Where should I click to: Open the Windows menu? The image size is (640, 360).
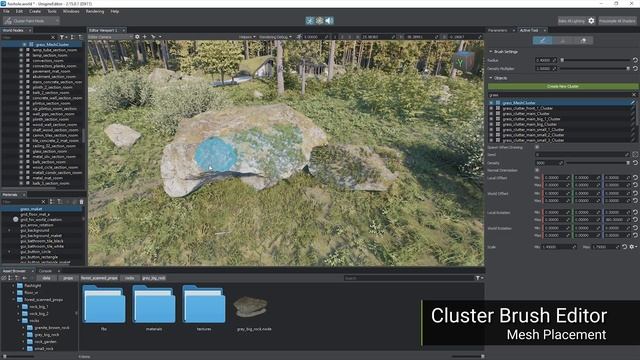coord(71,11)
